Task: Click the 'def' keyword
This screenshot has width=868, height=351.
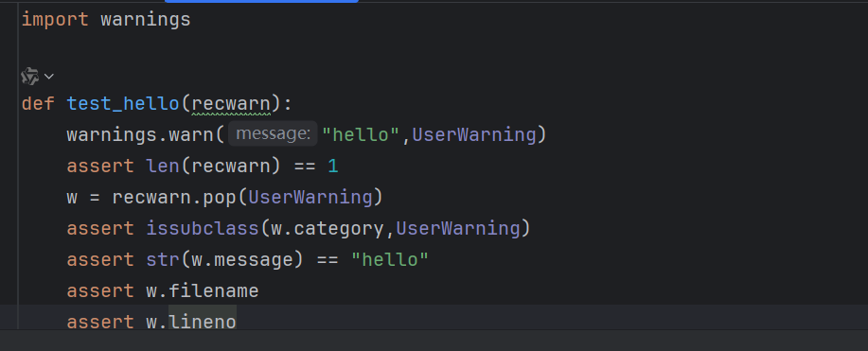Action: (38, 103)
